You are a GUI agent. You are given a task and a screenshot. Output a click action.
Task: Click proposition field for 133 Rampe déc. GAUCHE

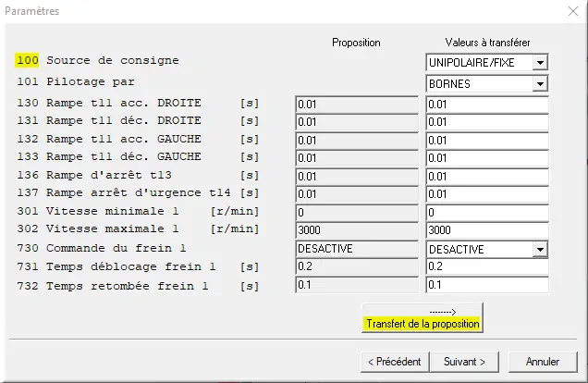pyautogui.click(x=357, y=158)
